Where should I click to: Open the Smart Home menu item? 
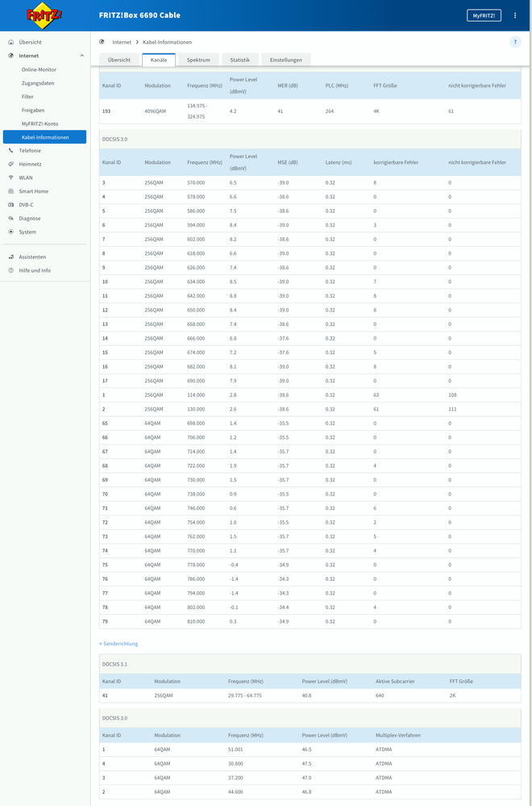[33, 191]
